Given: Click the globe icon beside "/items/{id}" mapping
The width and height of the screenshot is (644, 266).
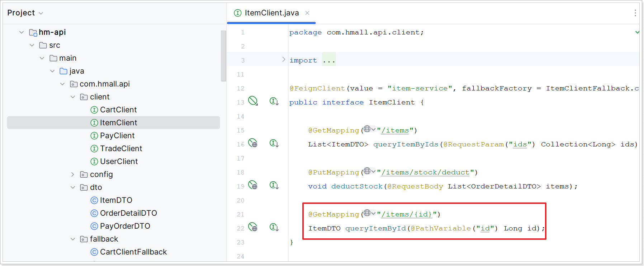Looking at the screenshot, I should point(367,213).
